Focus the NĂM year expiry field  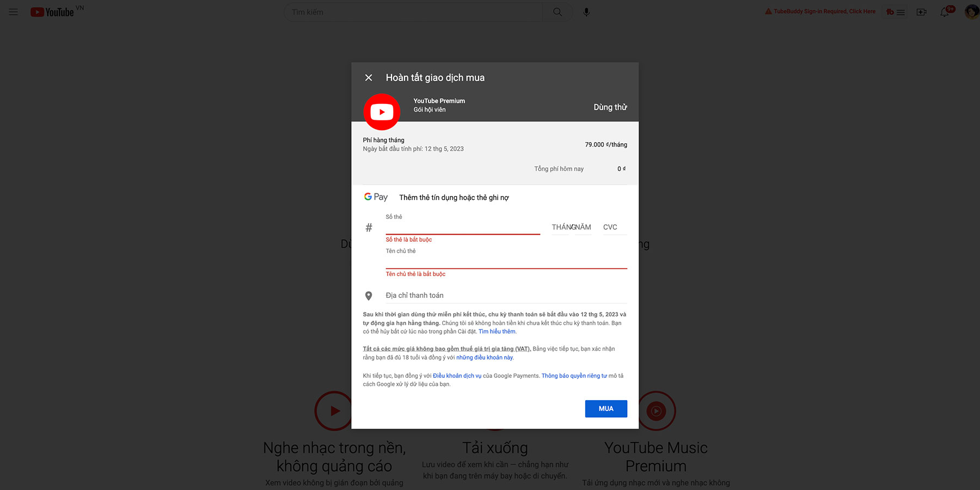[x=583, y=227]
